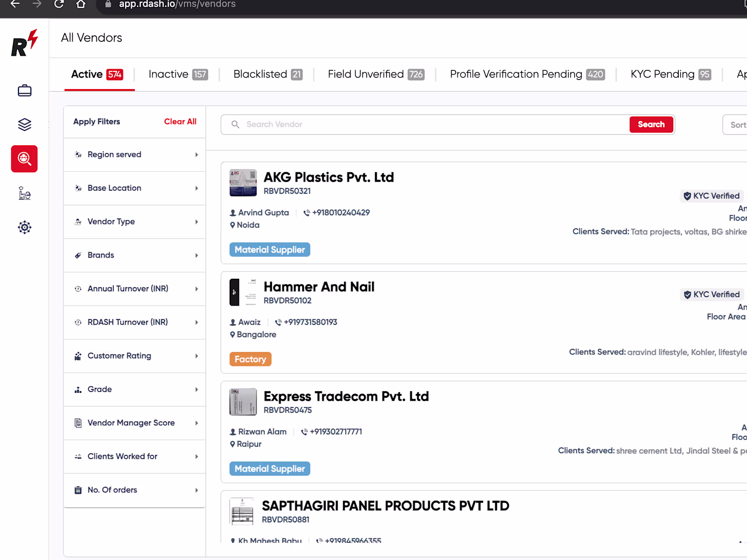This screenshot has height=560, width=747.
Task: Expand the Base Location filter arrow
Action: tap(197, 188)
